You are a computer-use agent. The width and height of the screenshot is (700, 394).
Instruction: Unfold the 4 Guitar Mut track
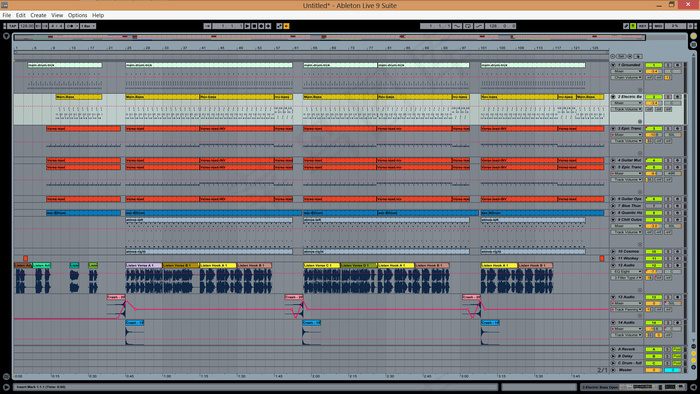[613, 160]
